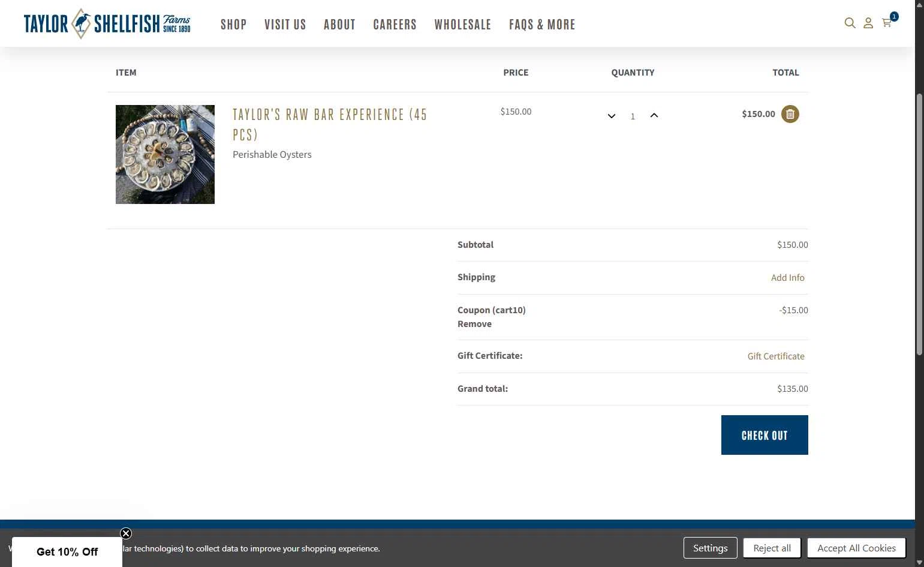Open the search magnifier icon
Viewport: 924px width, 567px height.
pos(850,23)
